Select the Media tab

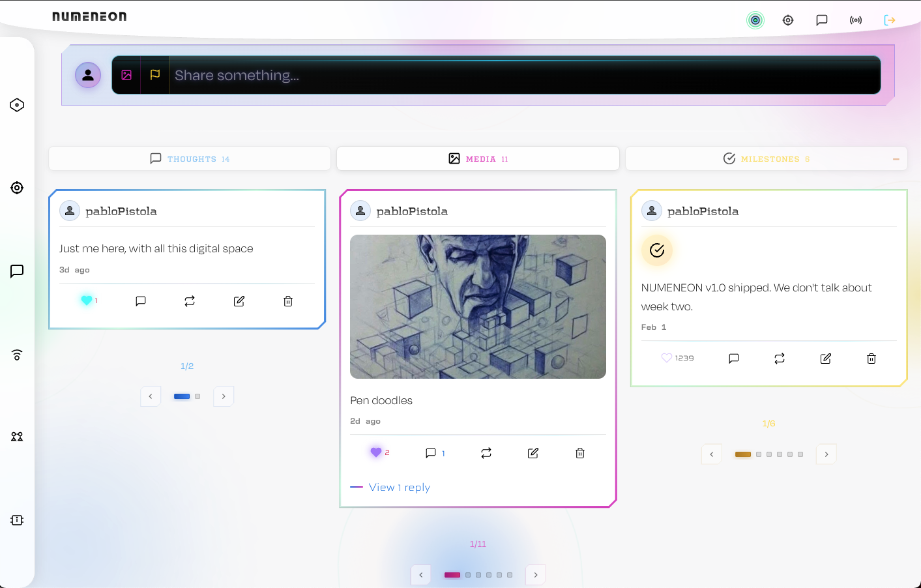[478, 159]
